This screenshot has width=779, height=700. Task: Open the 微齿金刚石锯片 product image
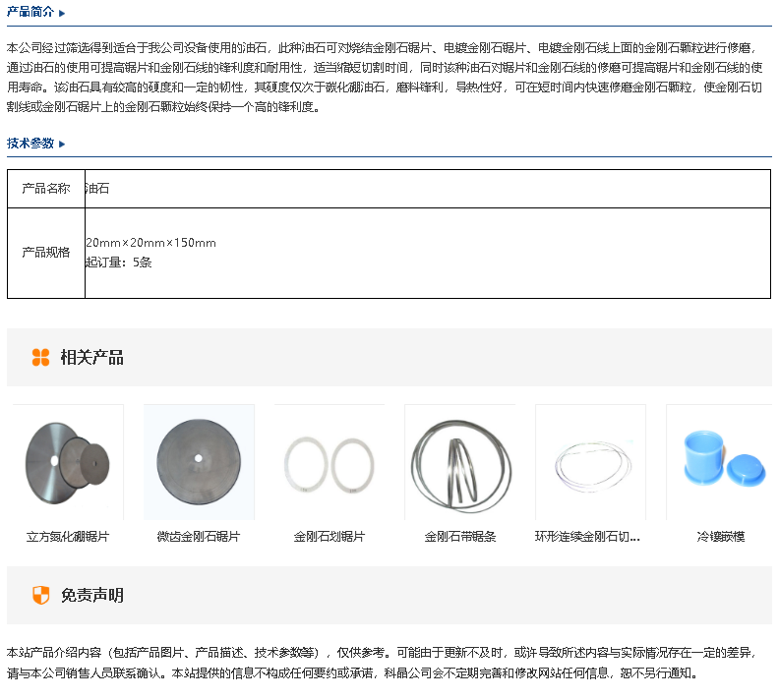199,462
